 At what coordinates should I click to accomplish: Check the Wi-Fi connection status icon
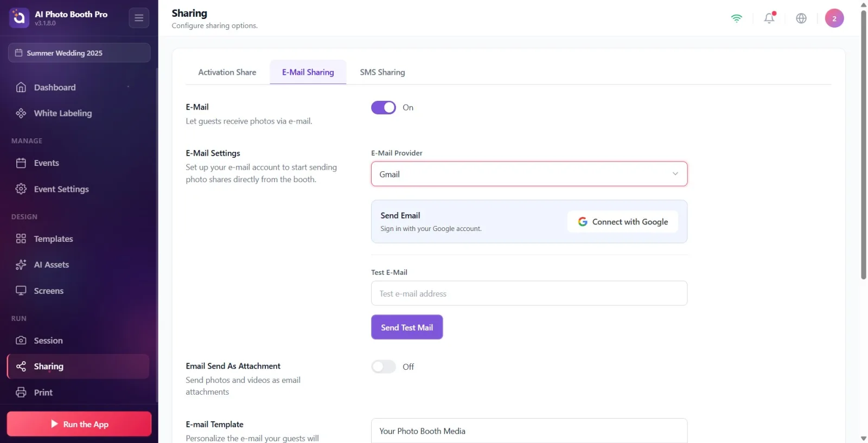(x=736, y=18)
